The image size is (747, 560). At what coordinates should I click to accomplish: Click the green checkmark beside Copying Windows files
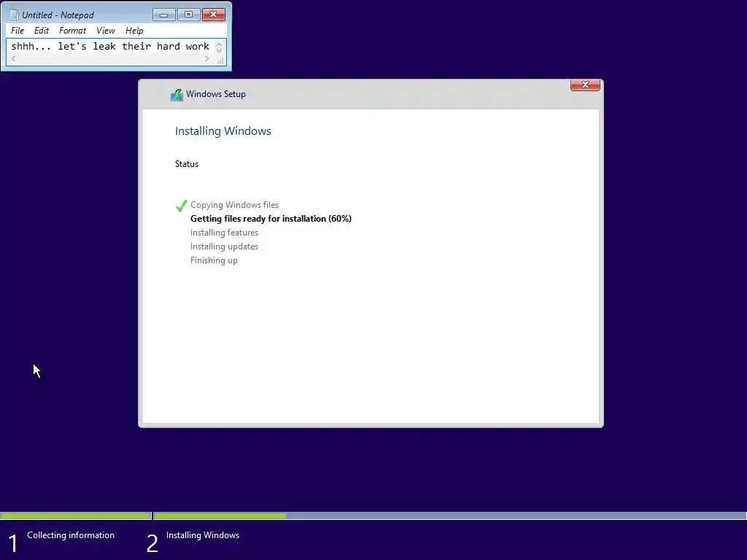(x=181, y=206)
